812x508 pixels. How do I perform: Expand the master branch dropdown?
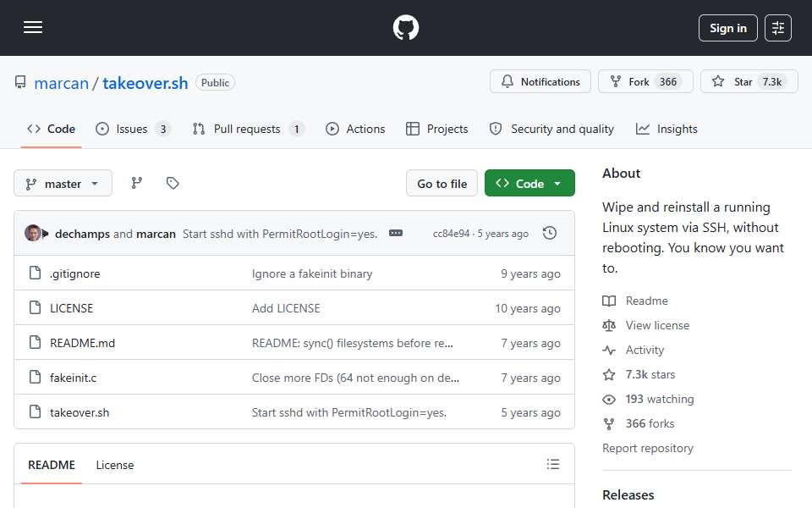(63, 184)
